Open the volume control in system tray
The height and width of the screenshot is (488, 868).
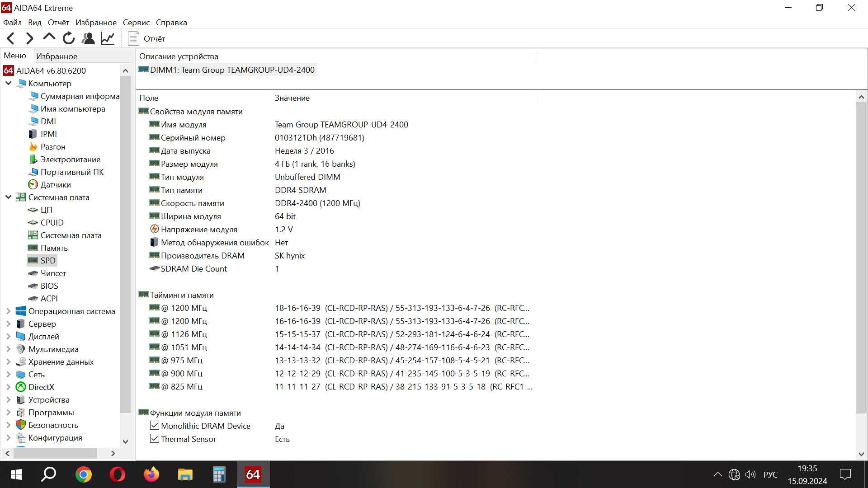pos(750,474)
